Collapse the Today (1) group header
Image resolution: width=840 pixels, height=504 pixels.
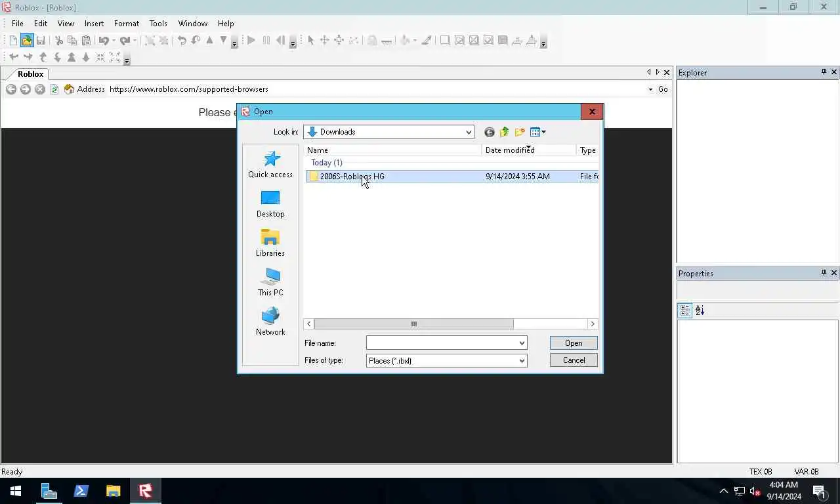pos(326,163)
